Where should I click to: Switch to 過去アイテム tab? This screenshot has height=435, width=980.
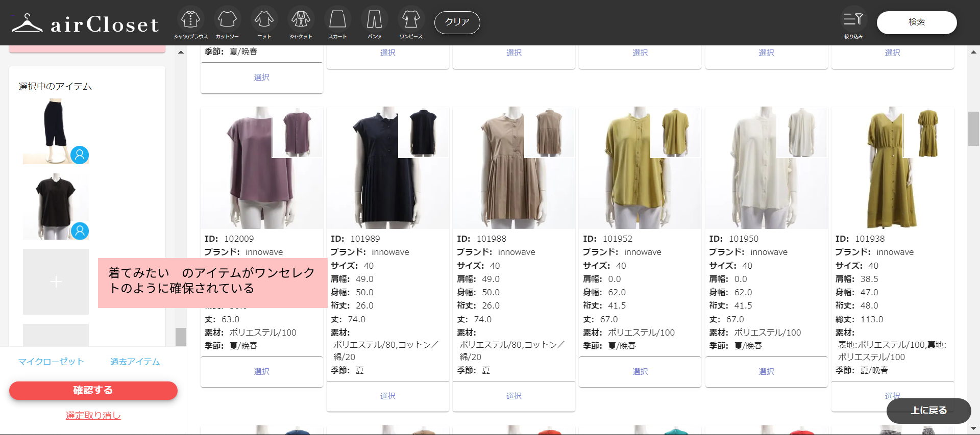tap(135, 362)
